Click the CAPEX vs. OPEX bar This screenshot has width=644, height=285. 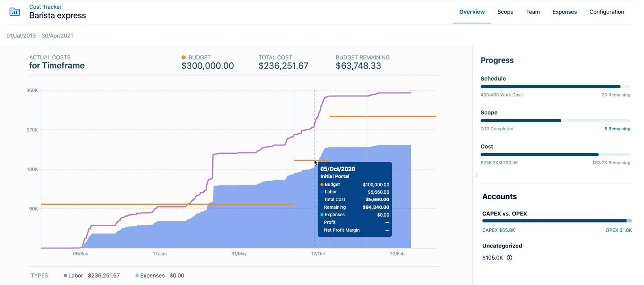point(556,221)
